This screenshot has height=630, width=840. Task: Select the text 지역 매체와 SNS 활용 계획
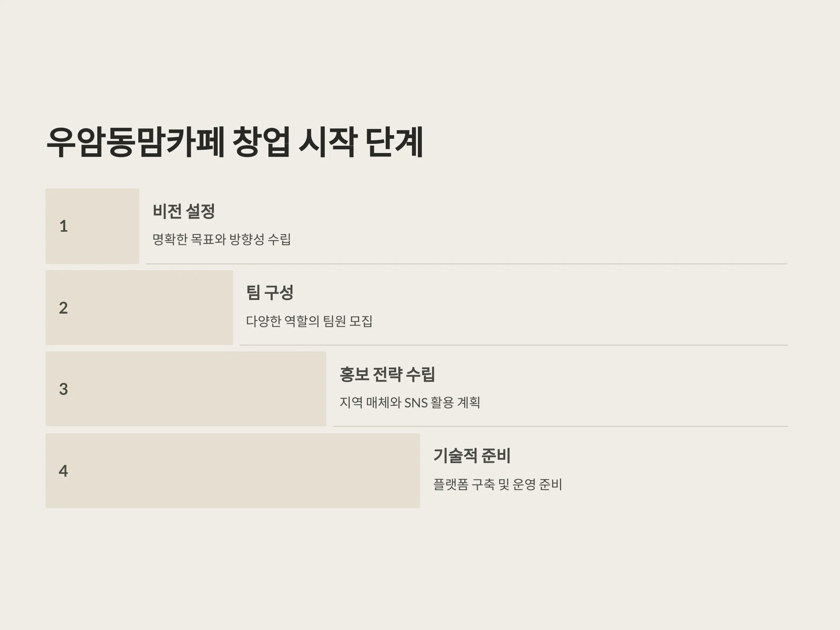pyautogui.click(x=410, y=402)
